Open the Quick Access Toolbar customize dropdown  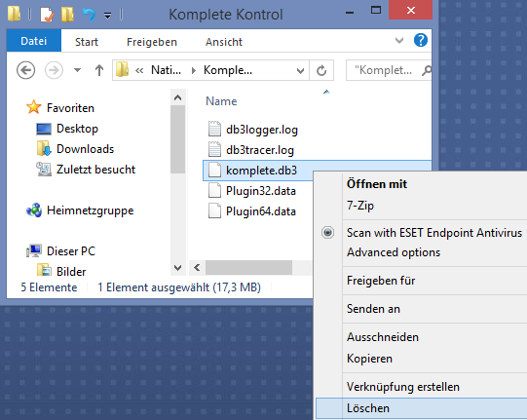tap(107, 16)
